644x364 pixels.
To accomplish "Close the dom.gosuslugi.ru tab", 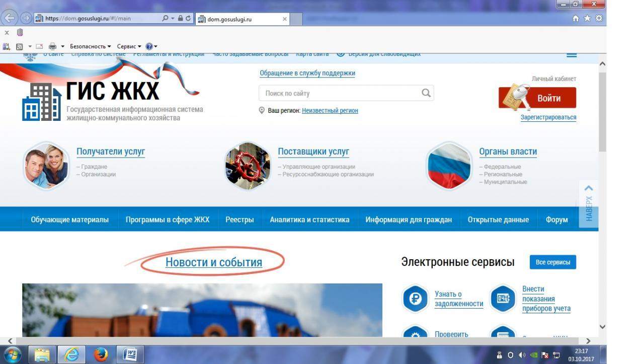I will (x=285, y=19).
